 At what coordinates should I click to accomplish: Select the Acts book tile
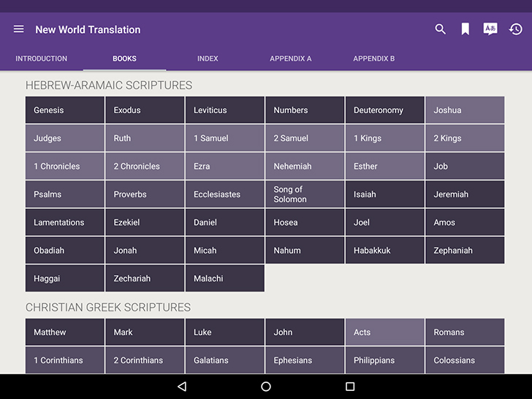[x=384, y=332]
